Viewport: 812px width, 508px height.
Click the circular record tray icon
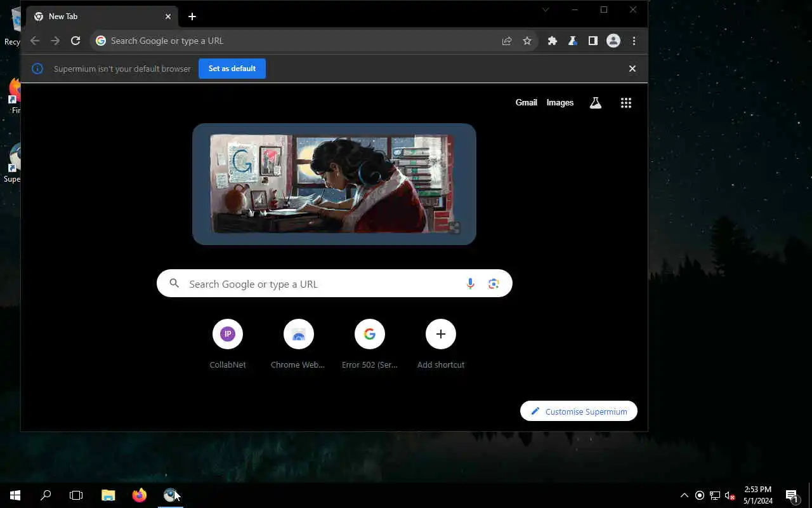coord(700,495)
